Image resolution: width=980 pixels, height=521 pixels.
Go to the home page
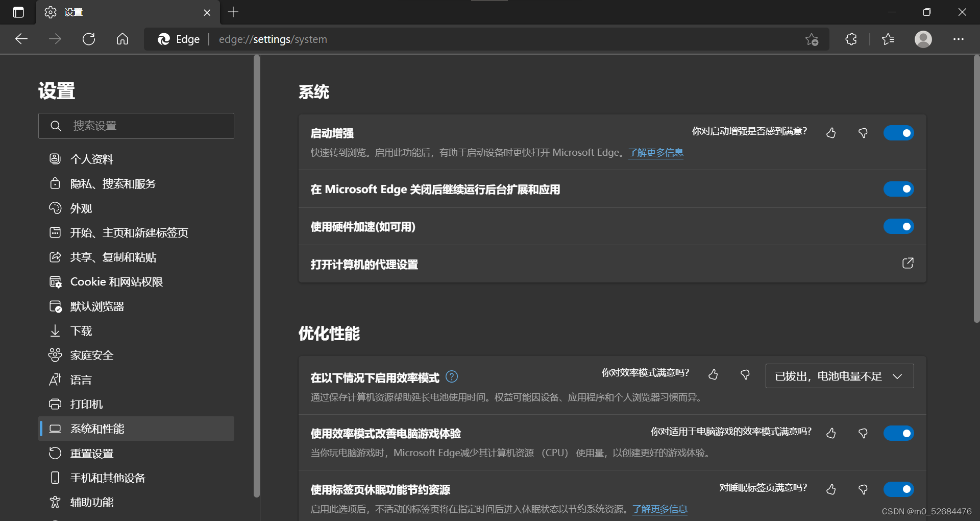click(122, 39)
